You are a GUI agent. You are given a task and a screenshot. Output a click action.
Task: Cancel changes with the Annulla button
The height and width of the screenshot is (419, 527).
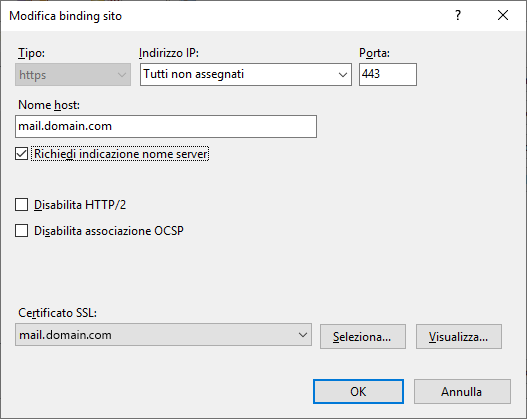[462, 391]
